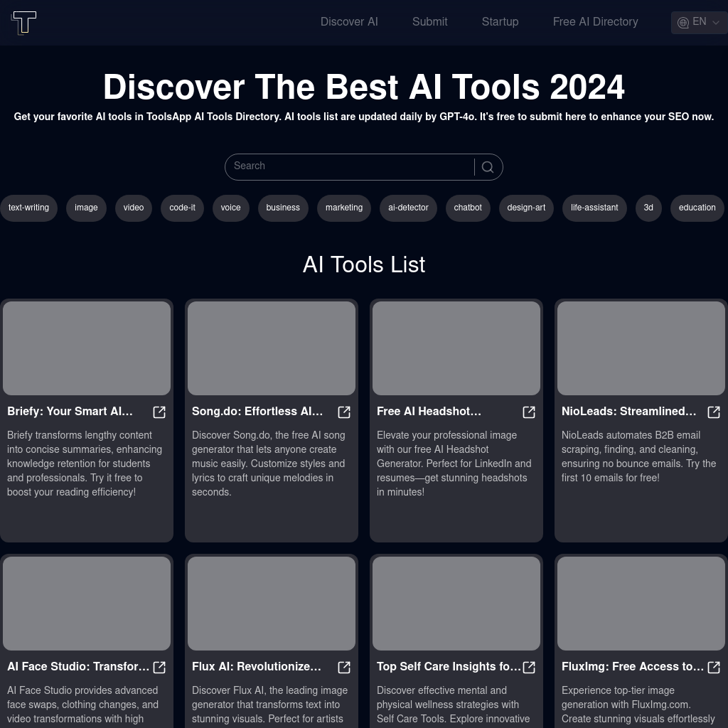Click the search magnifier icon

click(x=488, y=166)
